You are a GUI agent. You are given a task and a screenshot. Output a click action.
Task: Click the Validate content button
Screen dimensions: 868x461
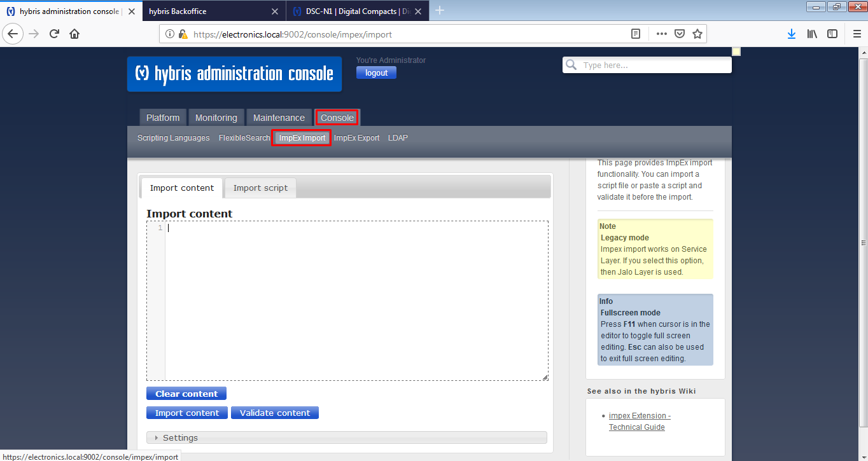[274, 412]
